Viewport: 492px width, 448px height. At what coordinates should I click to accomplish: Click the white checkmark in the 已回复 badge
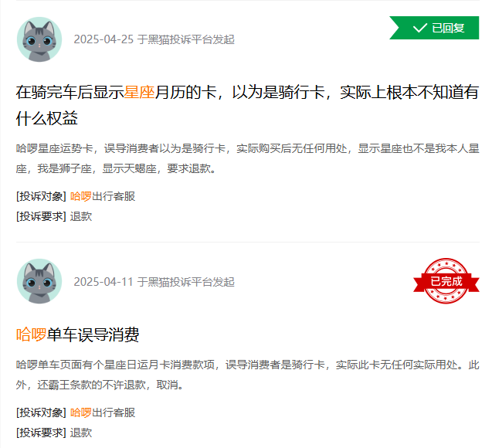point(420,28)
